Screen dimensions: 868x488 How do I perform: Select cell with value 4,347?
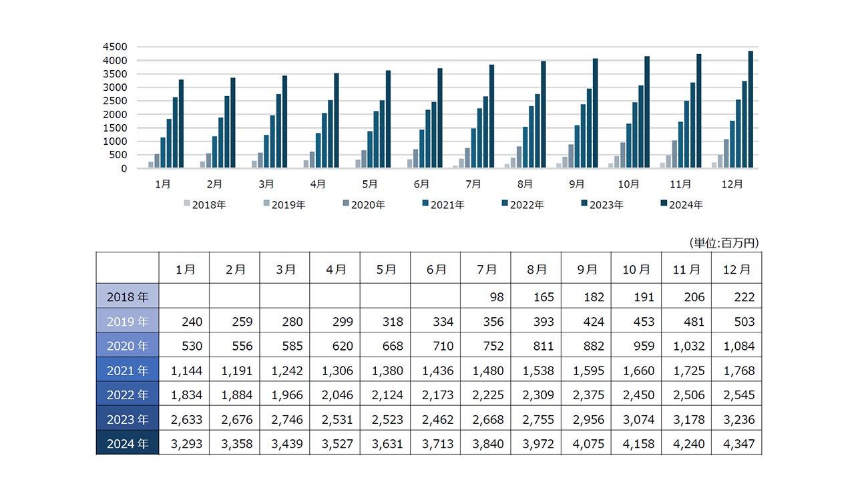click(736, 443)
